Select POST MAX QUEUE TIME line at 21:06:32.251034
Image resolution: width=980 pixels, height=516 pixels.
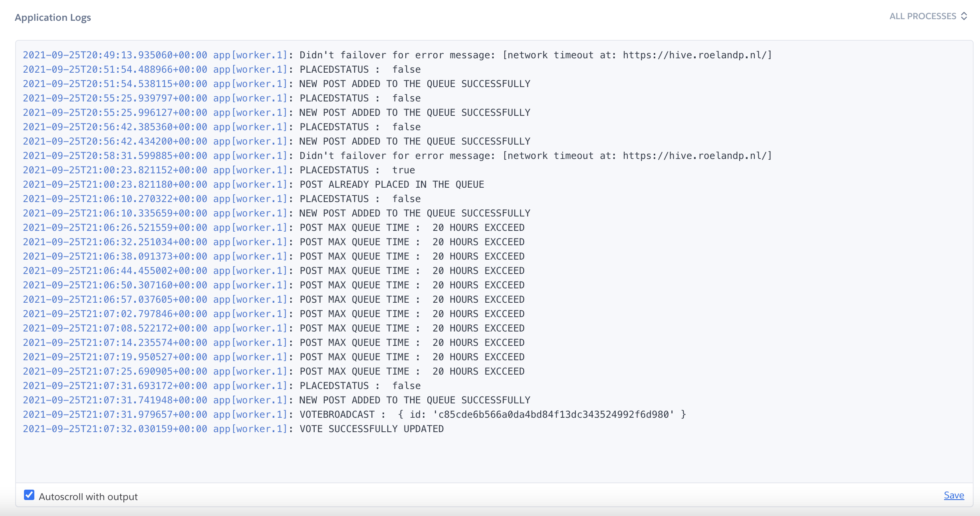pos(274,242)
